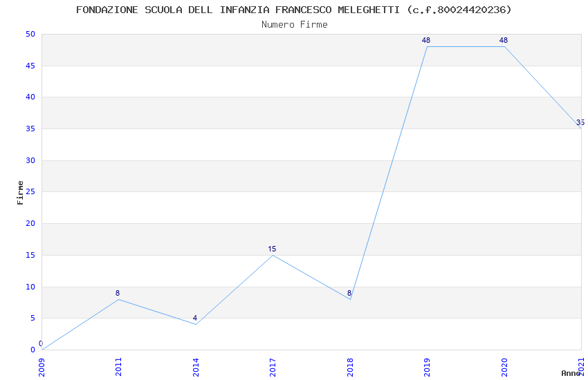Select the 2019 x-axis year label
This screenshot has width=588, height=380.
[427, 368]
